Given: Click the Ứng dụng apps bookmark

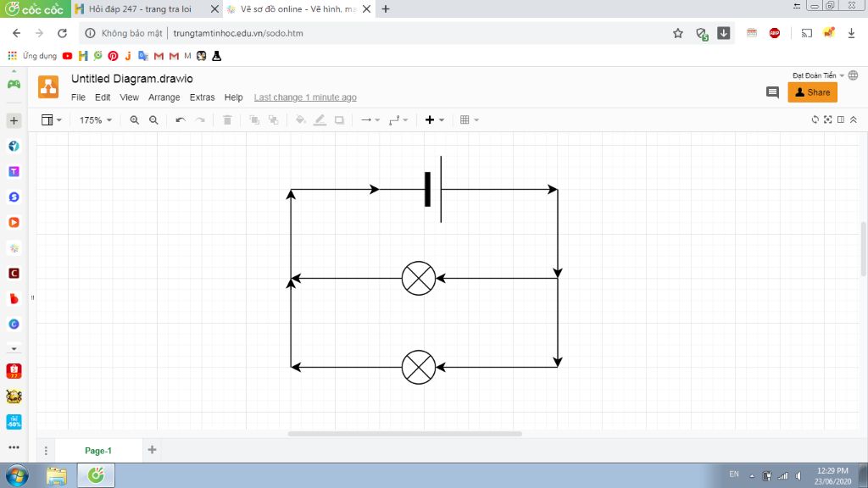Looking at the screenshot, I should tap(32, 56).
